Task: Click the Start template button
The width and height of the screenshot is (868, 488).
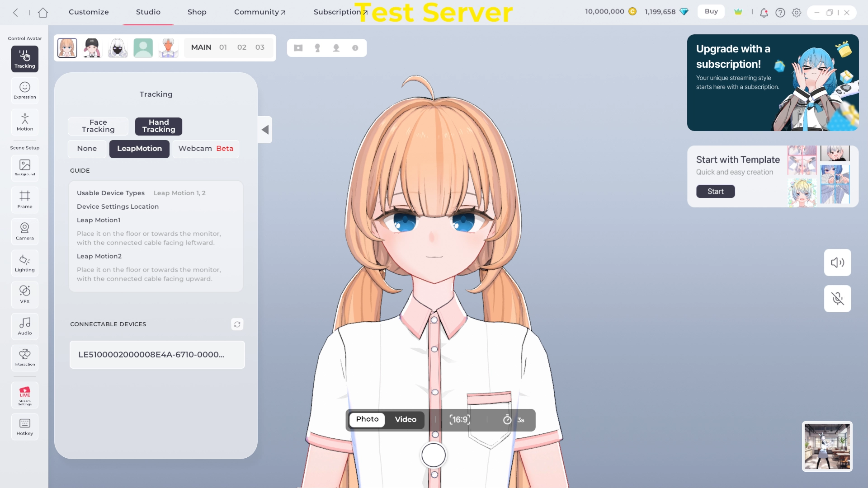Action: coord(715,192)
